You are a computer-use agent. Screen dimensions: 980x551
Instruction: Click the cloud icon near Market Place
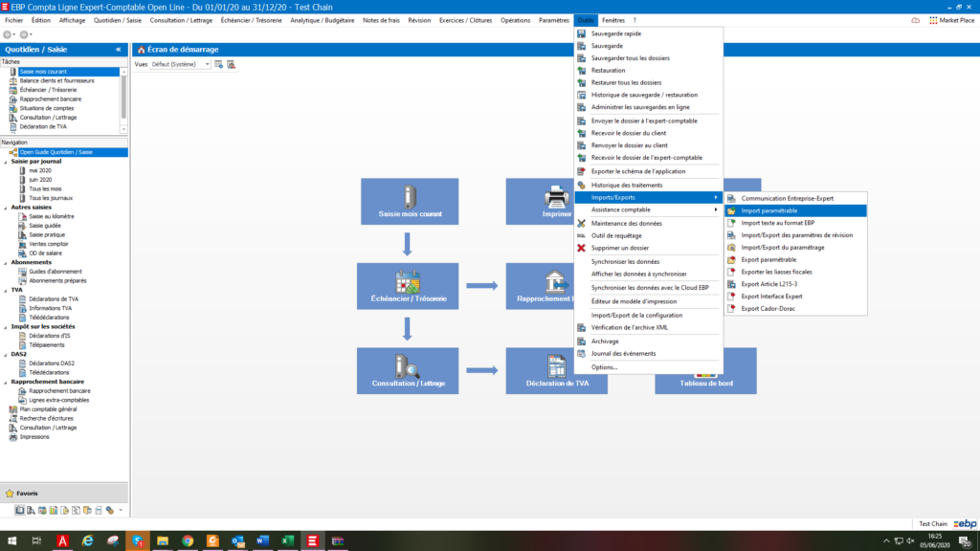point(916,20)
